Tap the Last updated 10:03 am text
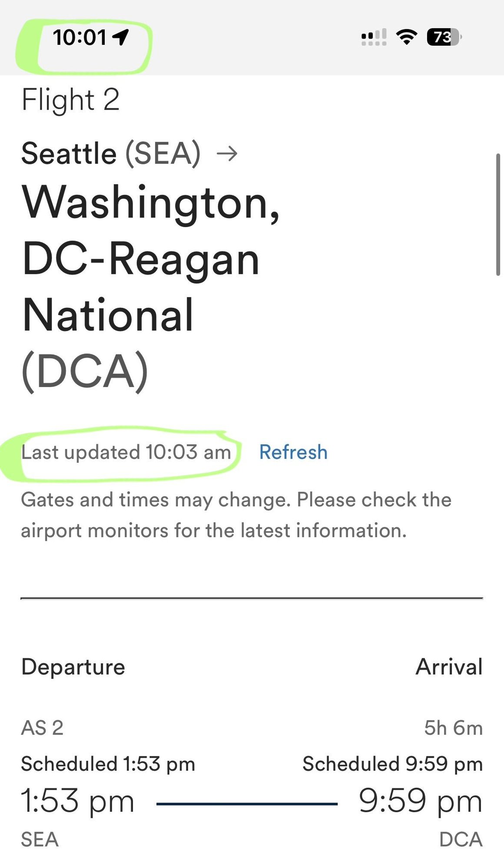The width and height of the screenshot is (504, 866). [126, 452]
